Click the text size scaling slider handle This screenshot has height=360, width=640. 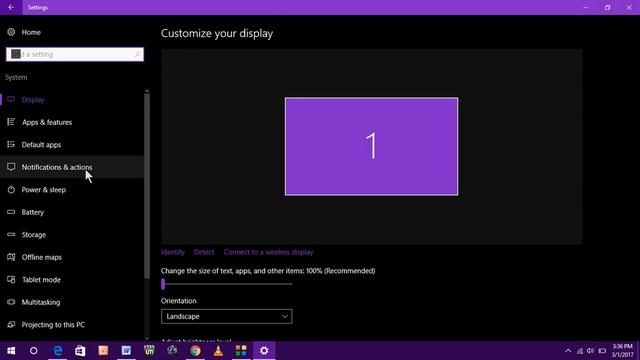pyautogui.click(x=163, y=284)
